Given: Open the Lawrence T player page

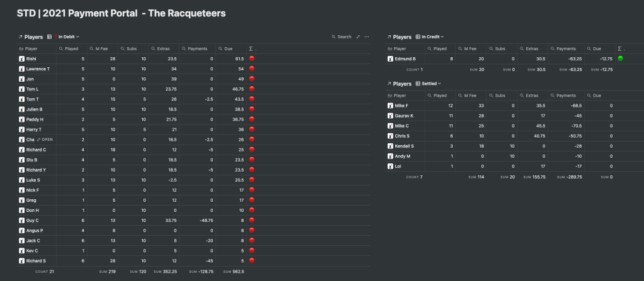Looking at the screenshot, I should pyautogui.click(x=38, y=69).
